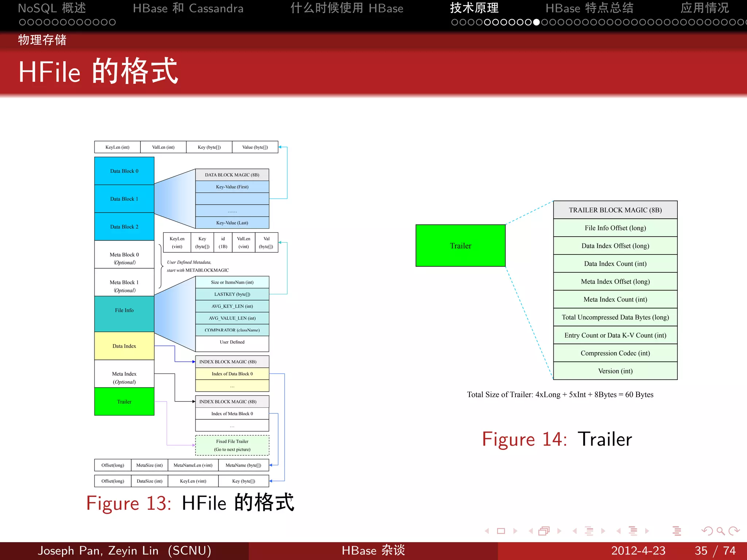Click the filled current-slide progress dot
The width and height of the screenshot is (747, 560).
click(x=536, y=22)
